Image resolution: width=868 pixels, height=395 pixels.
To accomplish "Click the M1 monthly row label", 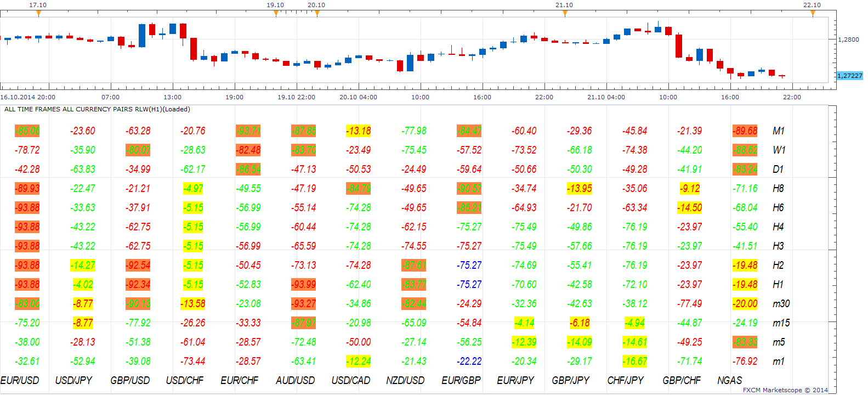I will 779,131.
